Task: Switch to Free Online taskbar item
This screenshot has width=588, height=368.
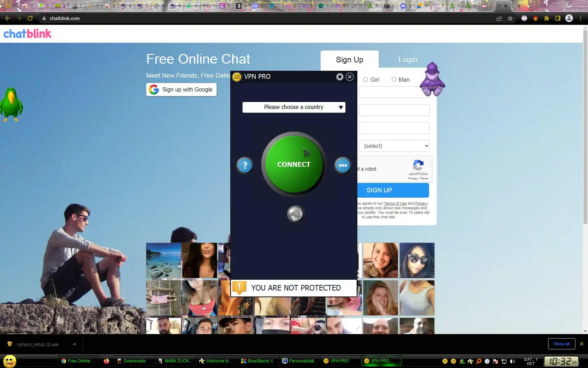Action: [x=79, y=361]
